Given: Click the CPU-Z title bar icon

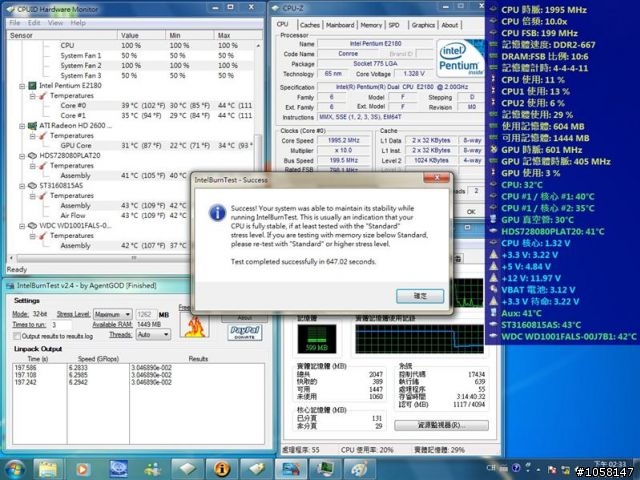Looking at the screenshot, I should (276, 8).
